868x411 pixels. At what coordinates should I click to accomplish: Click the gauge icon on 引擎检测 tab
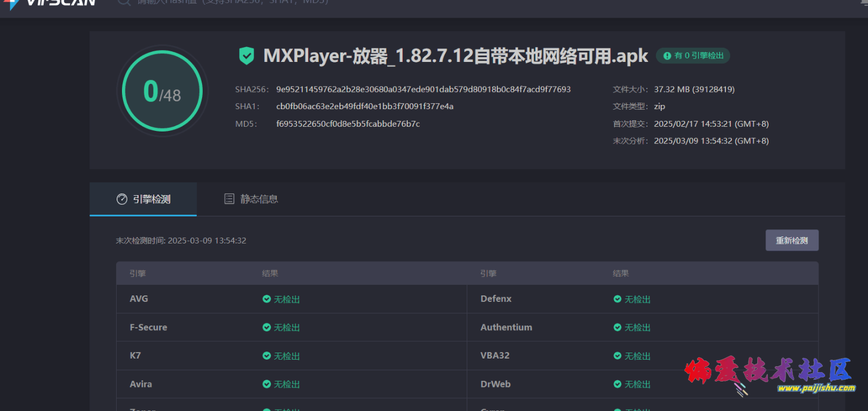(x=122, y=199)
